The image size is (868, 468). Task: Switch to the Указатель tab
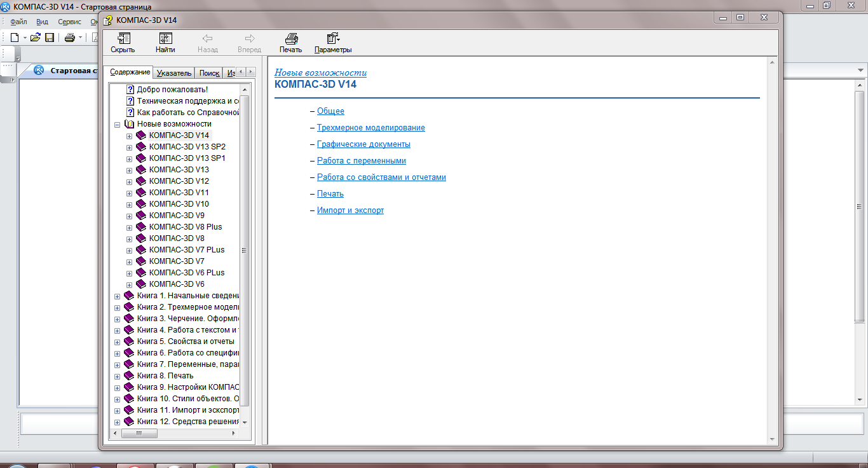point(173,73)
